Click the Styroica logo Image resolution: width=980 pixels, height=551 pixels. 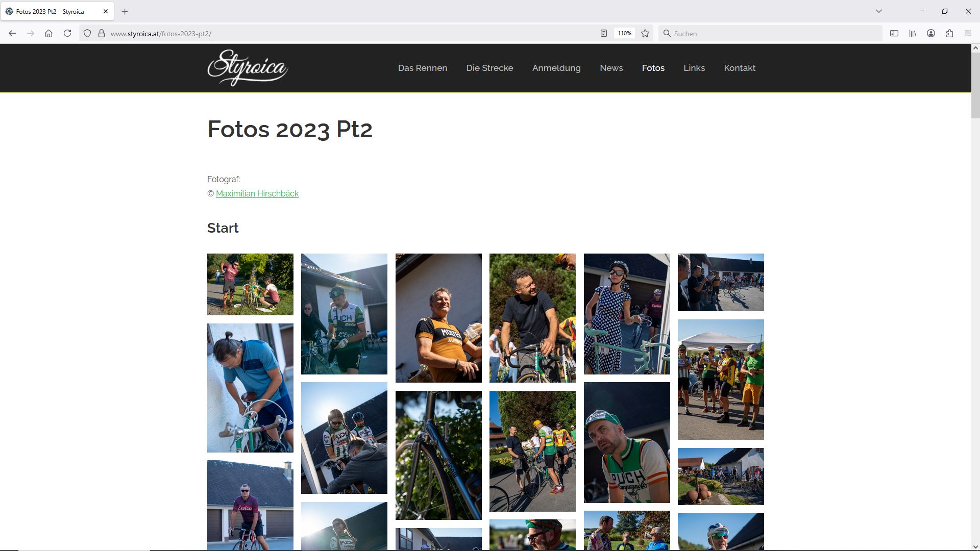(248, 68)
